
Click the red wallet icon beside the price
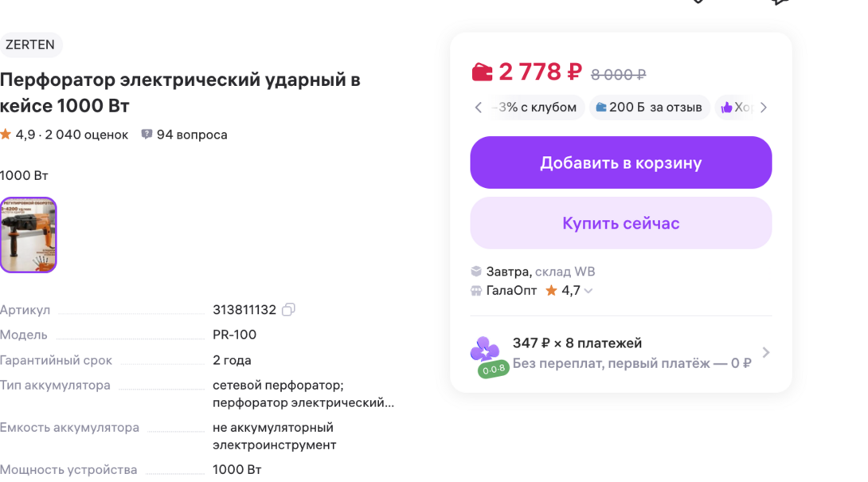click(x=482, y=73)
